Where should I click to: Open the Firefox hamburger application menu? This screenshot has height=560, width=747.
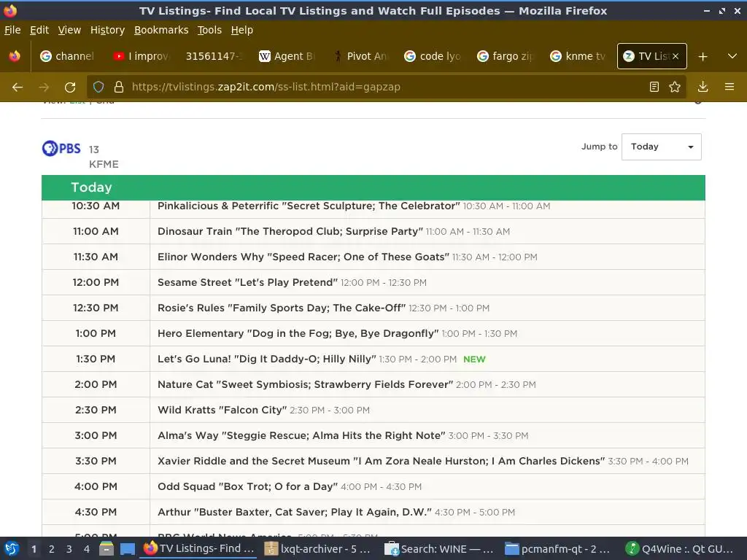(x=729, y=87)
